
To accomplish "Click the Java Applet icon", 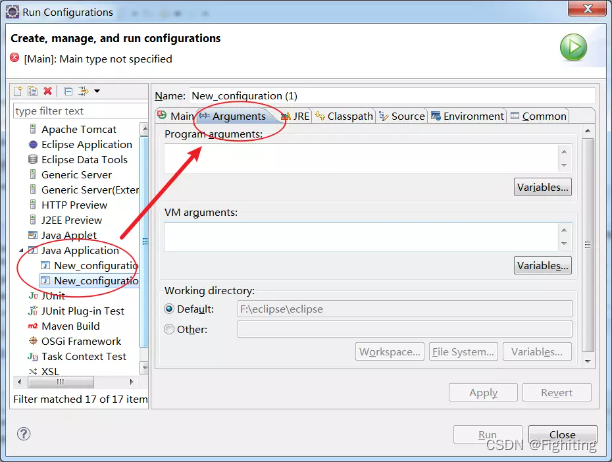I will pyautogui.click(x=33, y=235).
